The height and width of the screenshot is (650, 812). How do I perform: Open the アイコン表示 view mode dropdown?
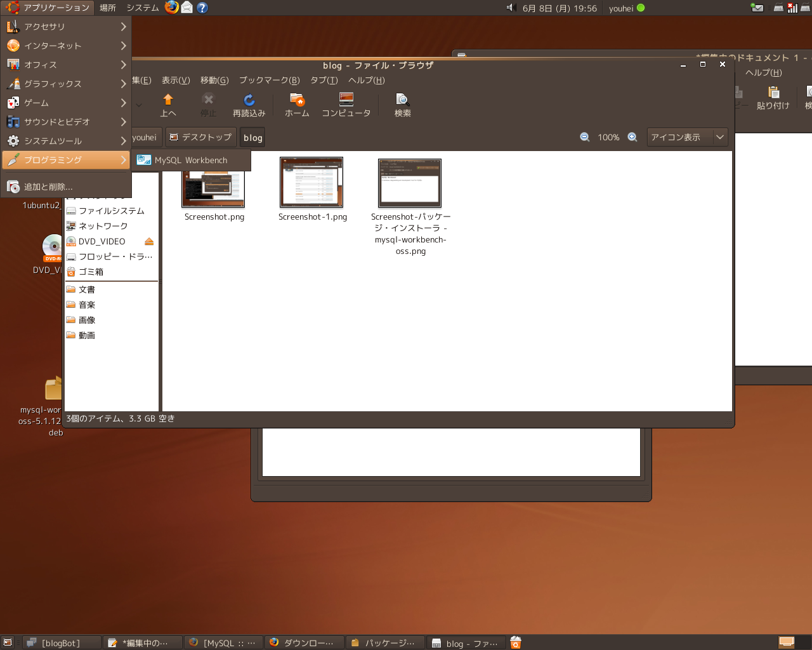tap(686, 137)
